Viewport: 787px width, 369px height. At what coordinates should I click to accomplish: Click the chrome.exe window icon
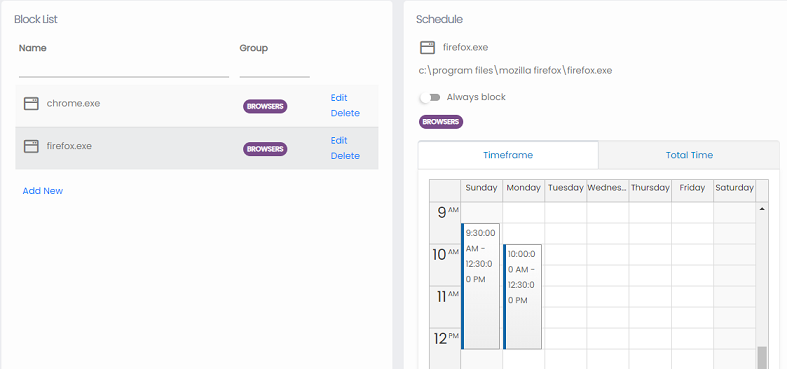point(31,104)
